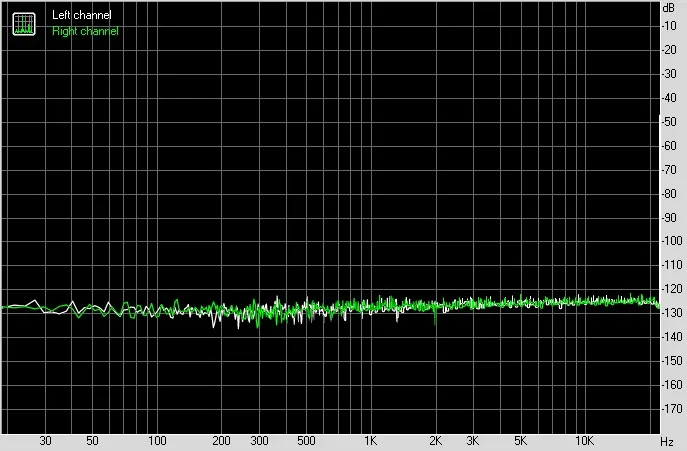Click the -60 dB axis label

click(669, 146)
